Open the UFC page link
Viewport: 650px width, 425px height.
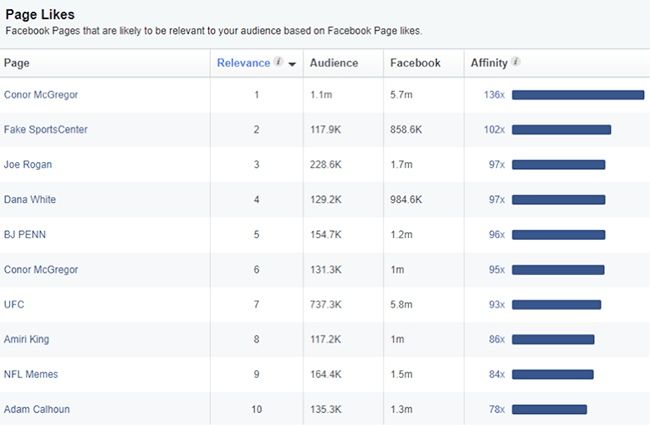tap(14, 304)
